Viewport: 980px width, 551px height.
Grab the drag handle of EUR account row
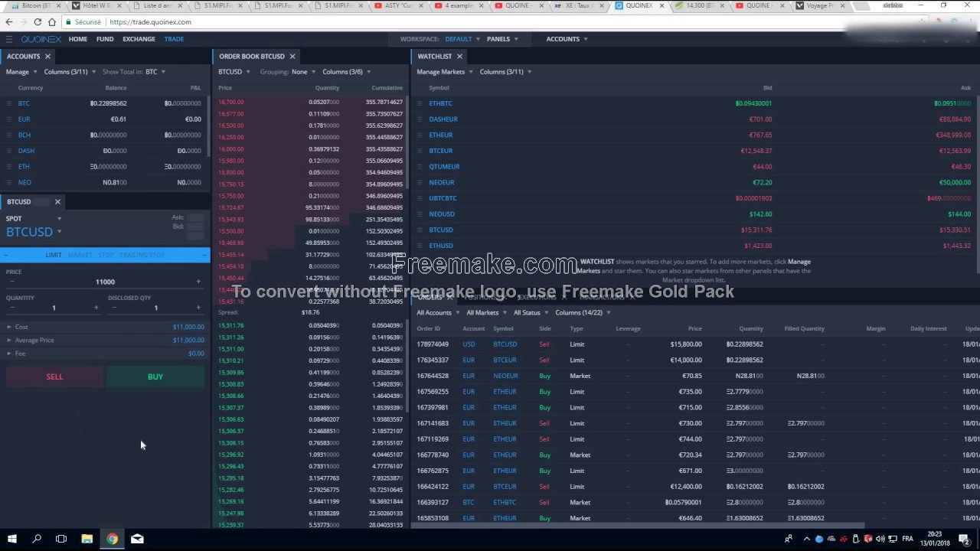pyautogui.click(x=9, y=119)
